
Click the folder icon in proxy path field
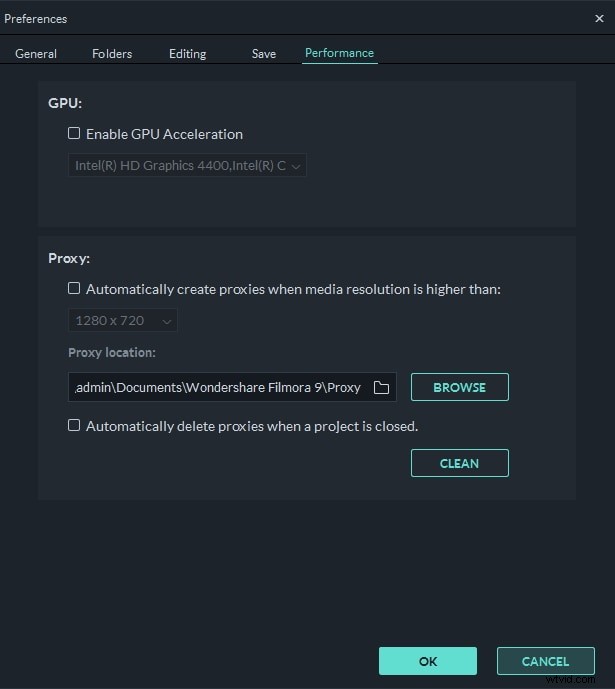380,388
